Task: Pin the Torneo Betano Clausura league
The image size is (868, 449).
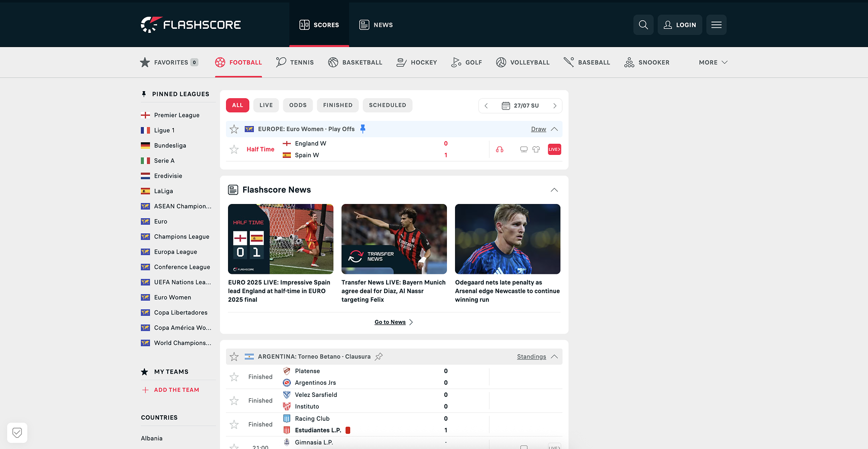Action: pos(379,356)
